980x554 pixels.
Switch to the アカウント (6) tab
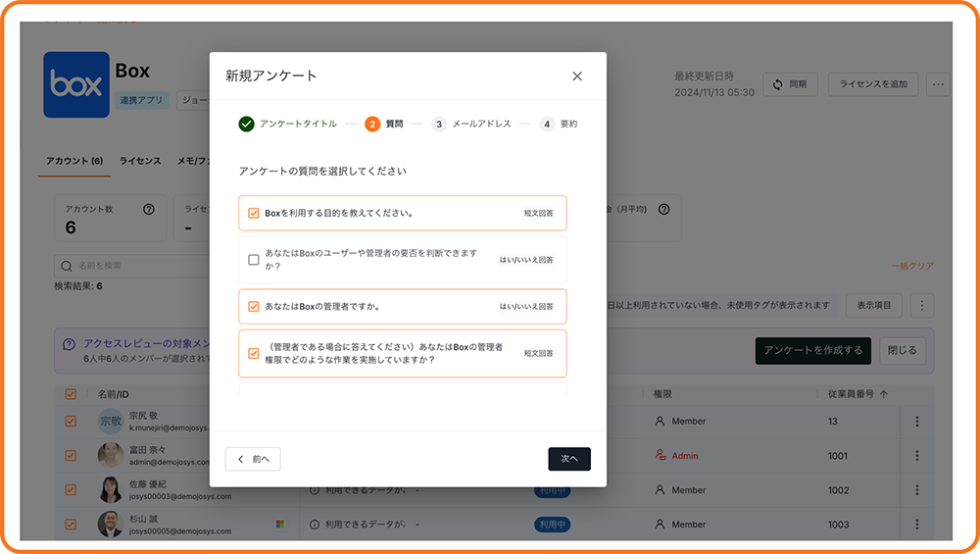click(x=74, y=161)
